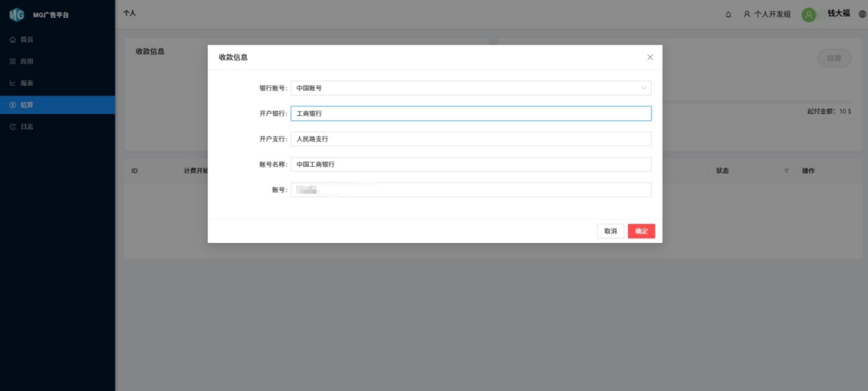The width and height of the screenshot is (868, 391).
Task: Close the 收款信息 dialog with X
Action: [x=650, y=57]
